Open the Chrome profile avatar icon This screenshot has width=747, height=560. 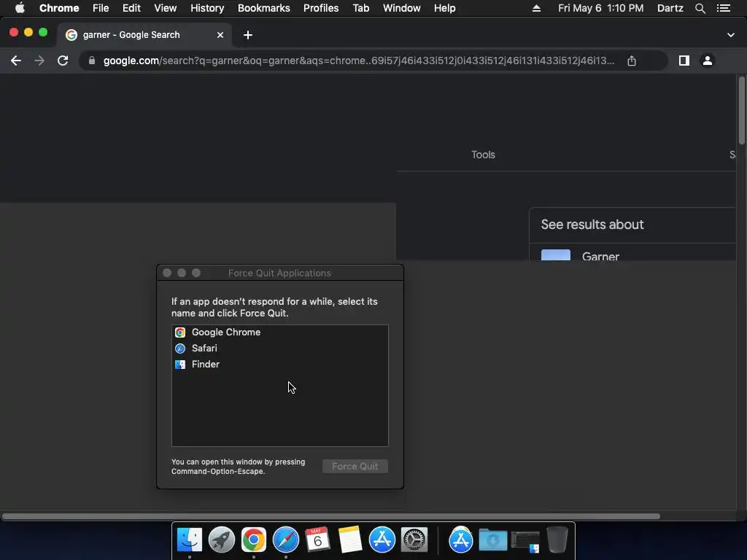(x=708, y=61)
